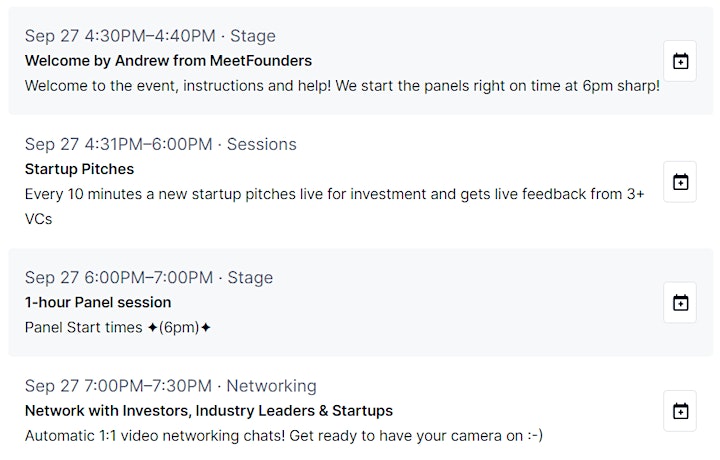Add Welcome by Andrew session to calendar
720x460 pixels.
(x=680, y=61)
